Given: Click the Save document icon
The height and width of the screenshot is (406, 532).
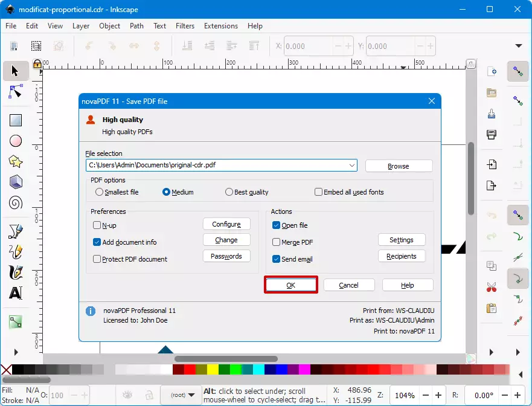Looking at the screenshot, I should (x=492, y=114).
